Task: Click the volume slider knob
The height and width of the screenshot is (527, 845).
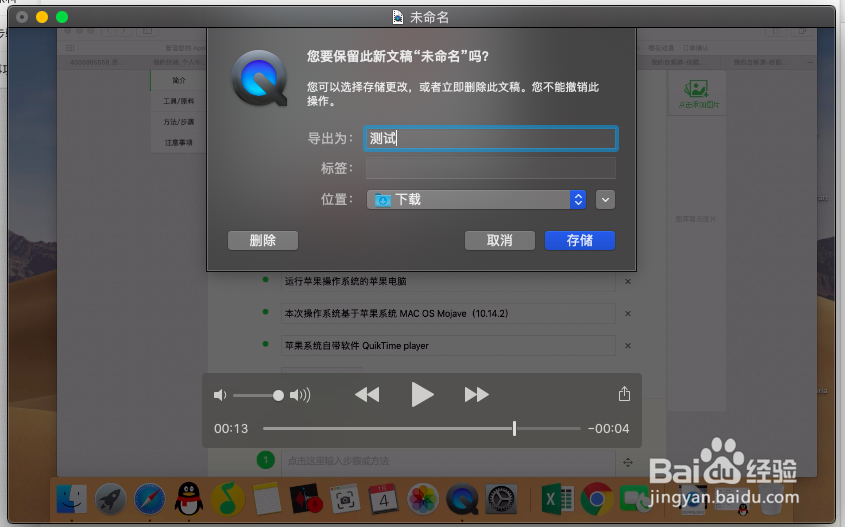Action: [278, 396]
